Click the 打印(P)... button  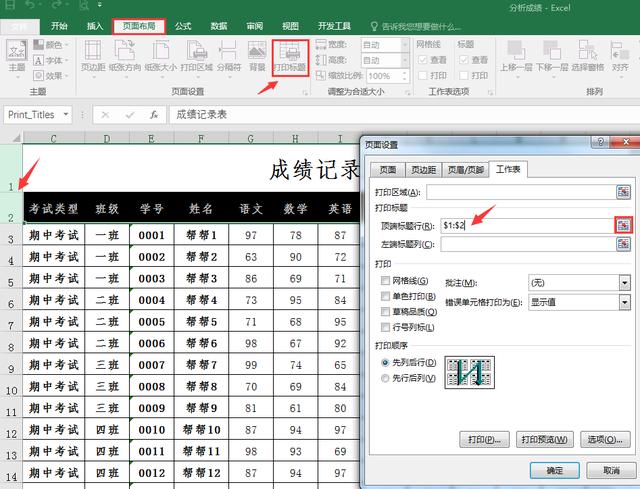click(484, 439)
